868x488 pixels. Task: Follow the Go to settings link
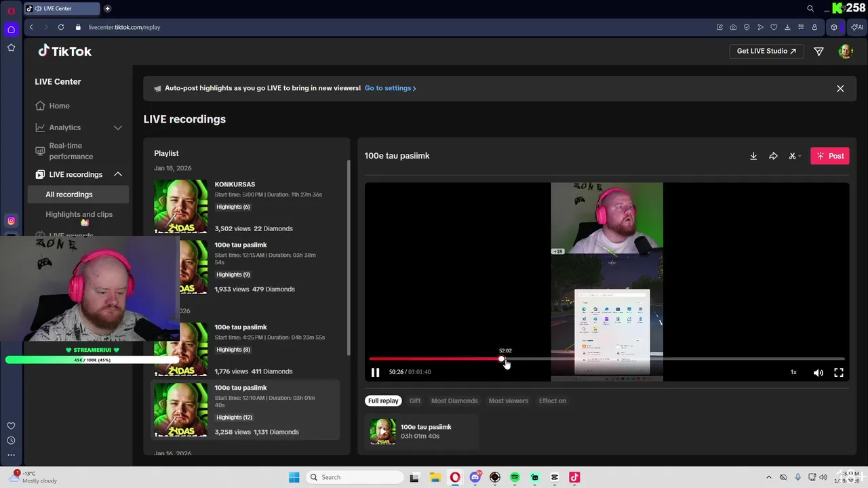(391, 88)
